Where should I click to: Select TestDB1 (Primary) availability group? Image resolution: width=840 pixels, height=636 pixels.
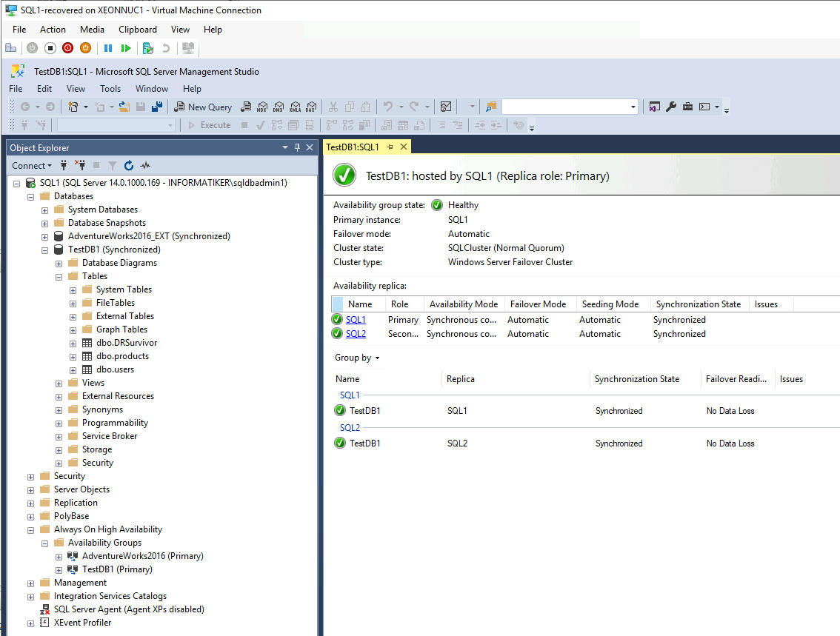(x=117, y=569)
